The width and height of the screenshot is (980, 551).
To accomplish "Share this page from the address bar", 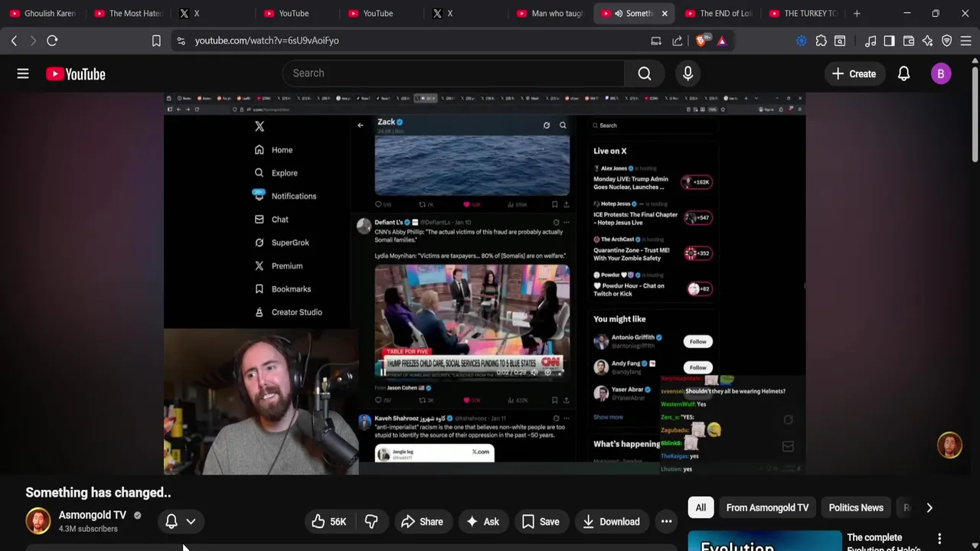I will pyautogui.click(x=678, y=41).
